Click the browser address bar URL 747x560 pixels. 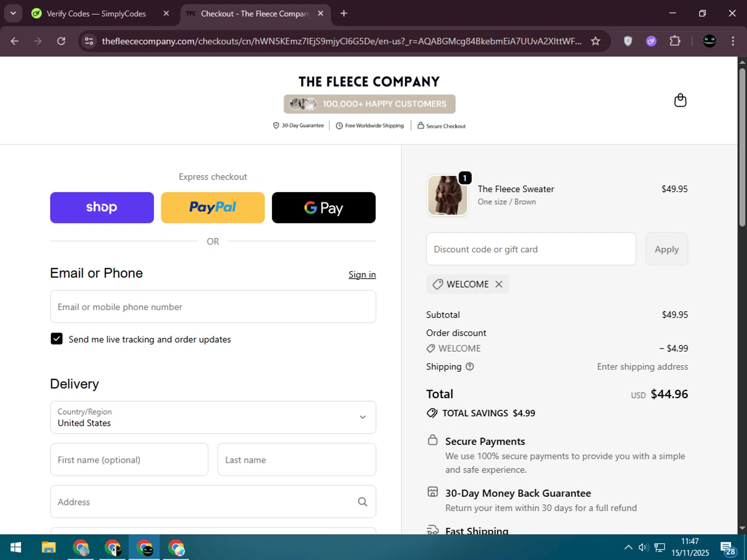pos(342,41)
